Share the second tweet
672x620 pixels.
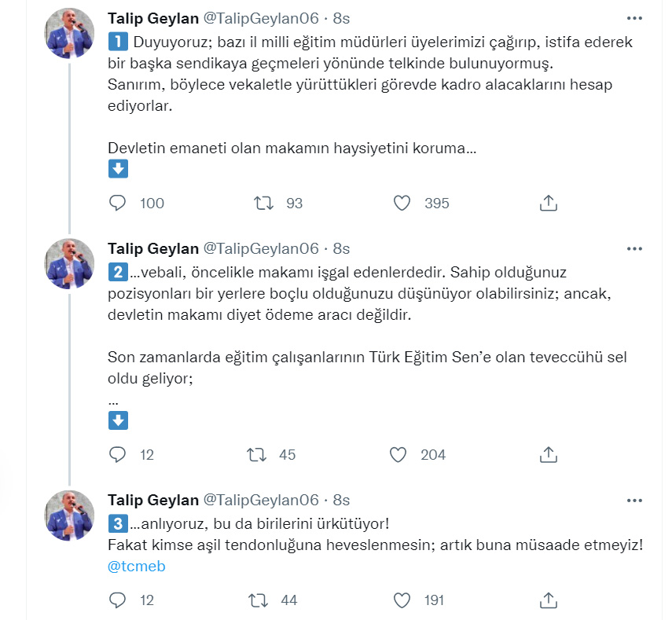point(549,454)
